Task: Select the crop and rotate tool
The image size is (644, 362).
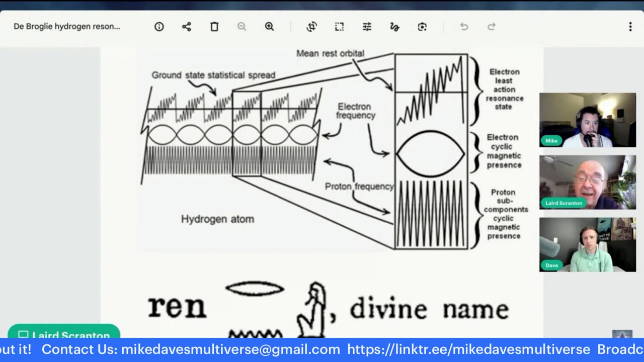Action: [x=311, y=27]
